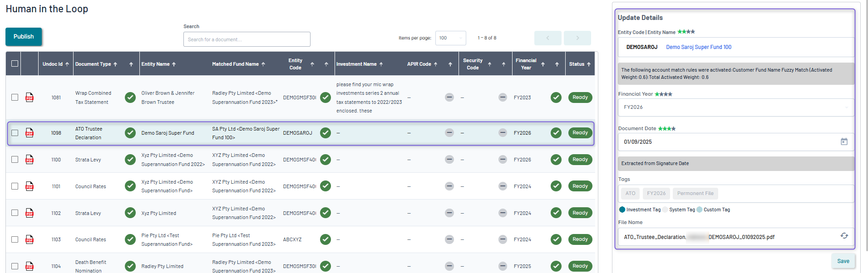Select the Custom Tag radio option

(700, 210)
